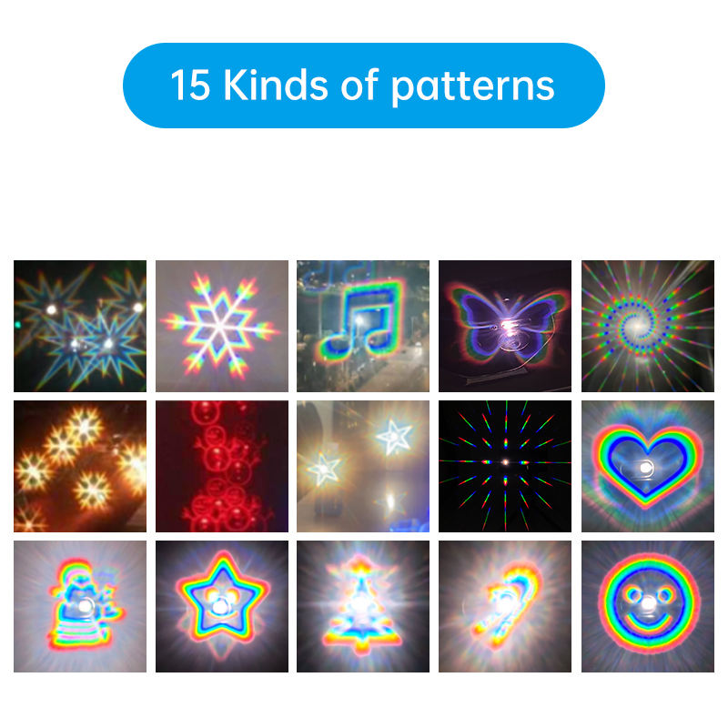Screen dimensions: 728x728
Task: Open the rainbow snowflake pattern image
Action: click(222, 326)
